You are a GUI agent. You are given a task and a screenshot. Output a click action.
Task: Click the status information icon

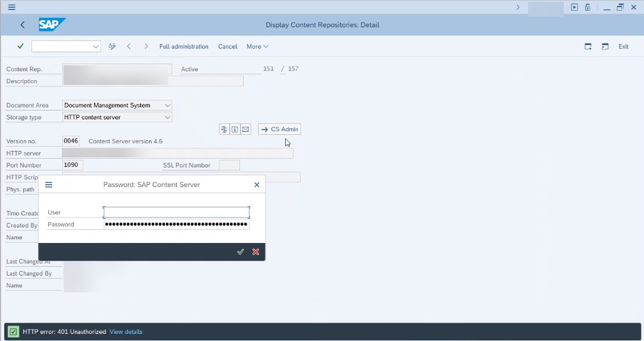pos(235,129)
